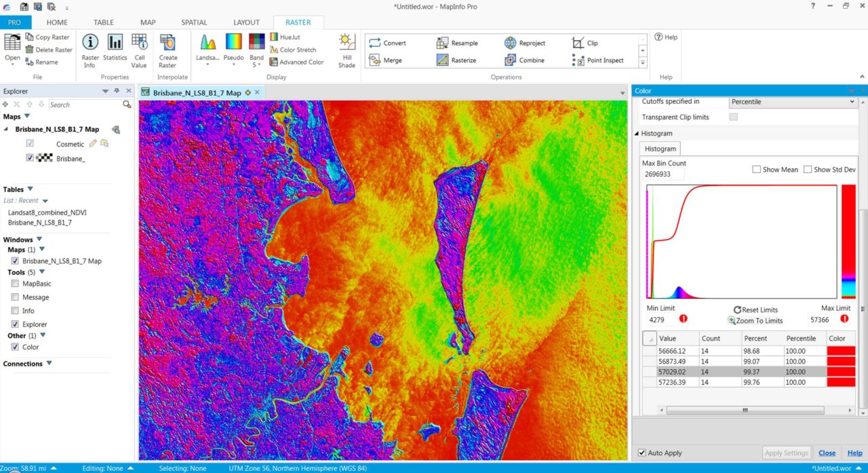Disable Auto Apply in the Color panel

[641, 452]
